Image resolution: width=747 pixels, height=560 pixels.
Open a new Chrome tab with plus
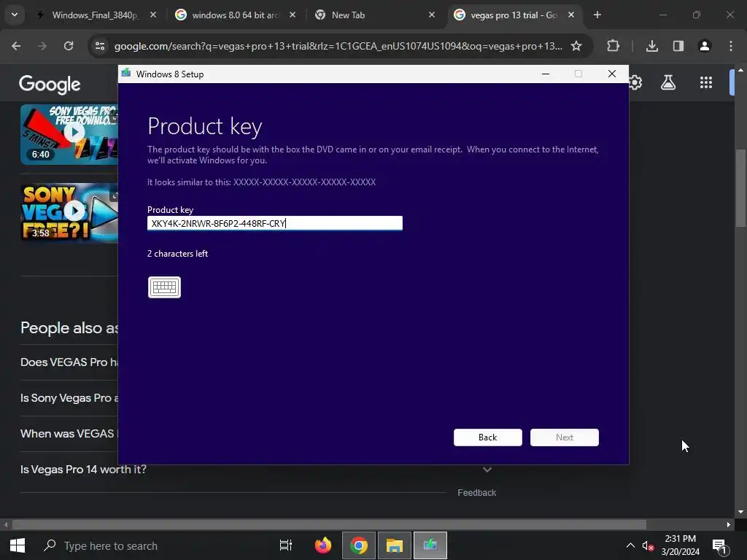click(597, 15)
